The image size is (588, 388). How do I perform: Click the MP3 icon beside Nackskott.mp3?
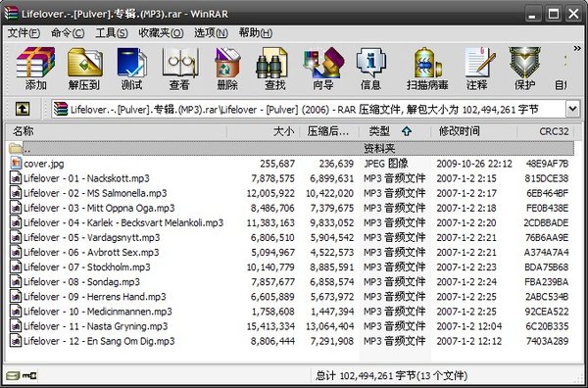click(x=16, y=178)
